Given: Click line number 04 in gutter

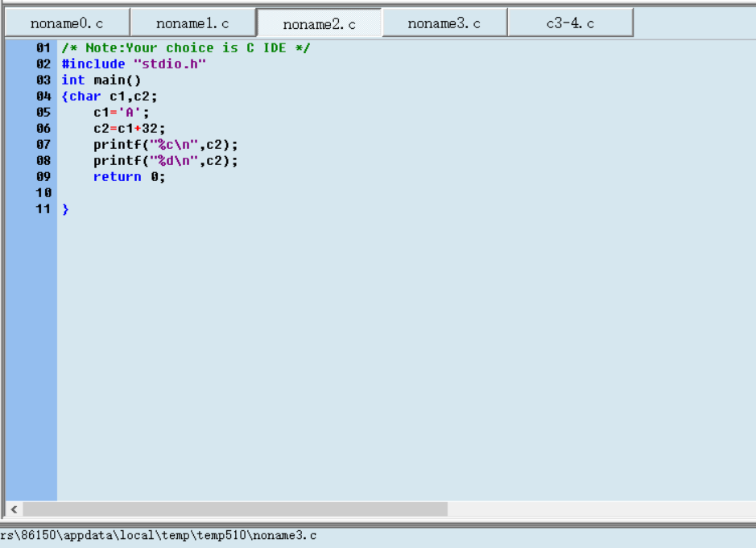Looking at the screenshot, I should pyautogui.click(x=43, y=96).
